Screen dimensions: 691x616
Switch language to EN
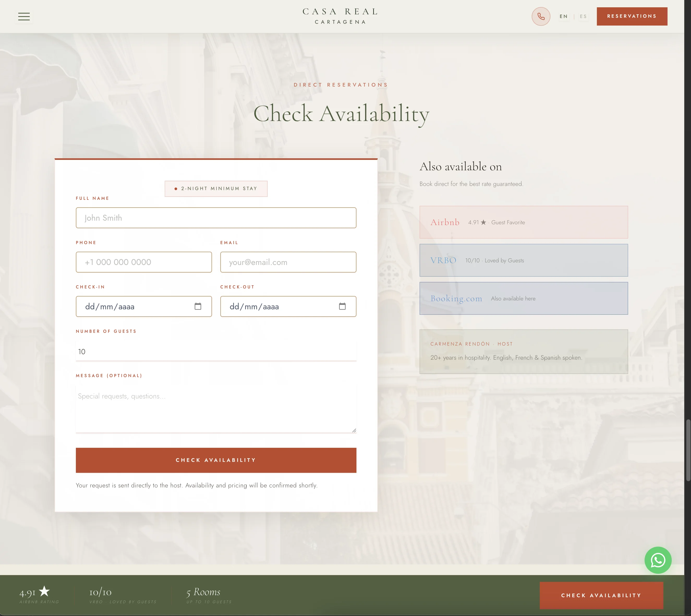563,16
